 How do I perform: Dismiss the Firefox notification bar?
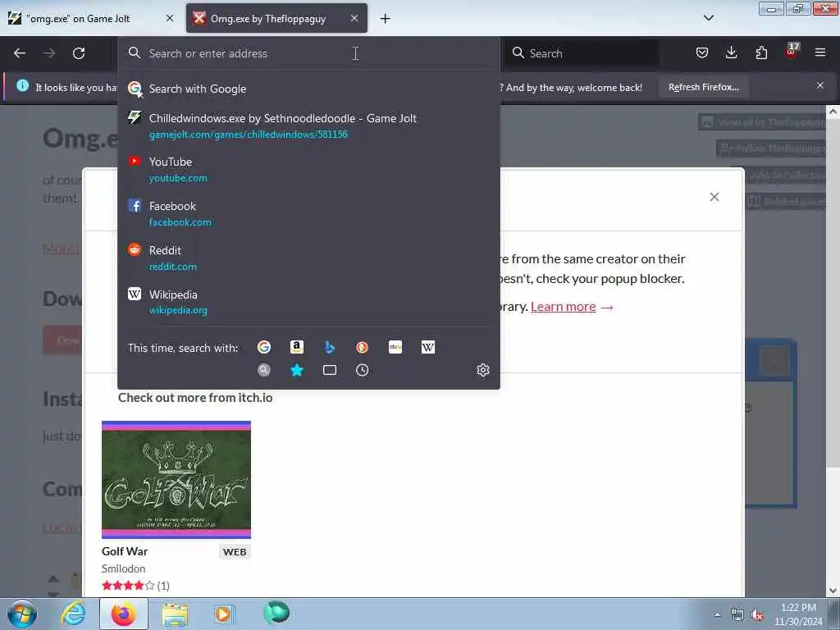coord(820,85)
